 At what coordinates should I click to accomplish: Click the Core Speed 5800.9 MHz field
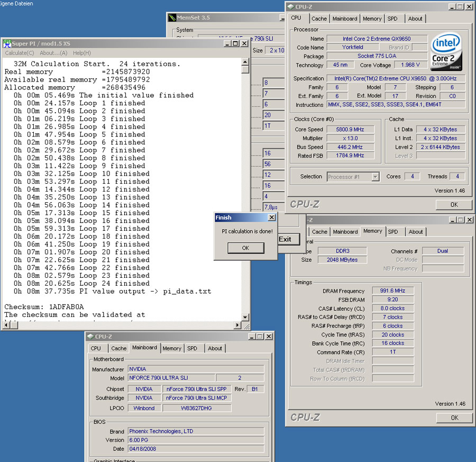[350, 130]
